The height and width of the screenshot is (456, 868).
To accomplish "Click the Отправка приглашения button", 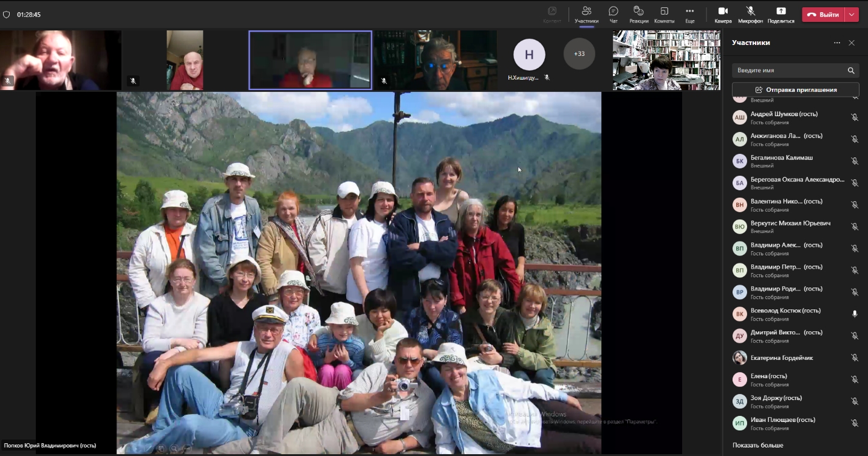I will point(795,90).
